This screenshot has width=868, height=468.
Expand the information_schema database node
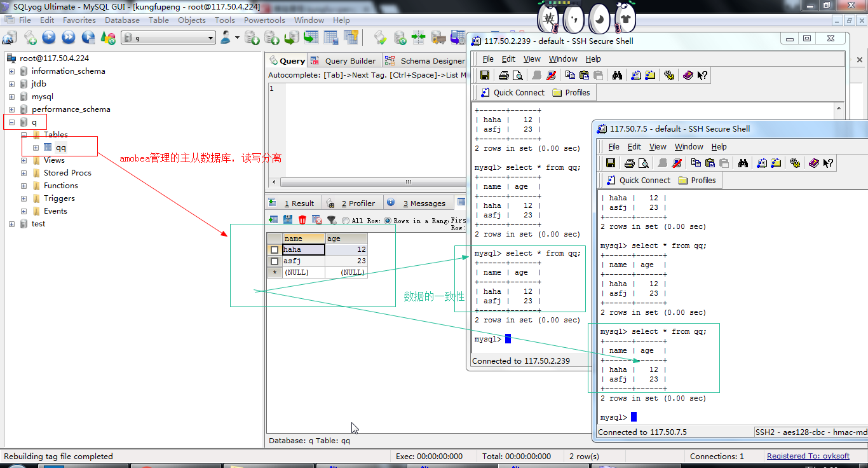click(x=11, y=71)
